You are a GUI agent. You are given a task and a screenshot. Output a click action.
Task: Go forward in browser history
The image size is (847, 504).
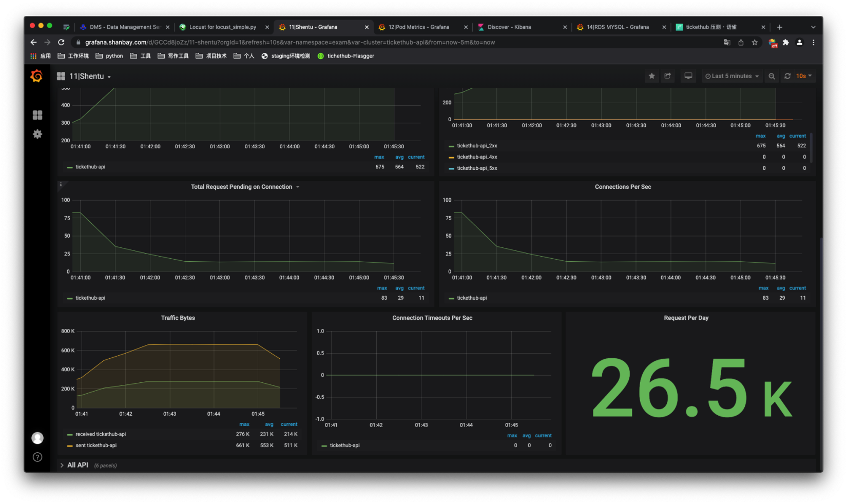[x=47, y=42]
